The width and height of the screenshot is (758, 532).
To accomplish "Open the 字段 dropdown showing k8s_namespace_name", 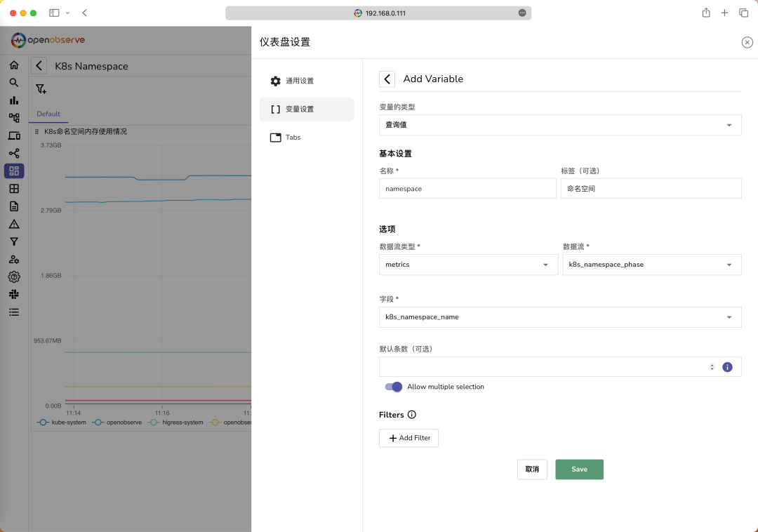I will pyautogui.click(x=560, y=317).
